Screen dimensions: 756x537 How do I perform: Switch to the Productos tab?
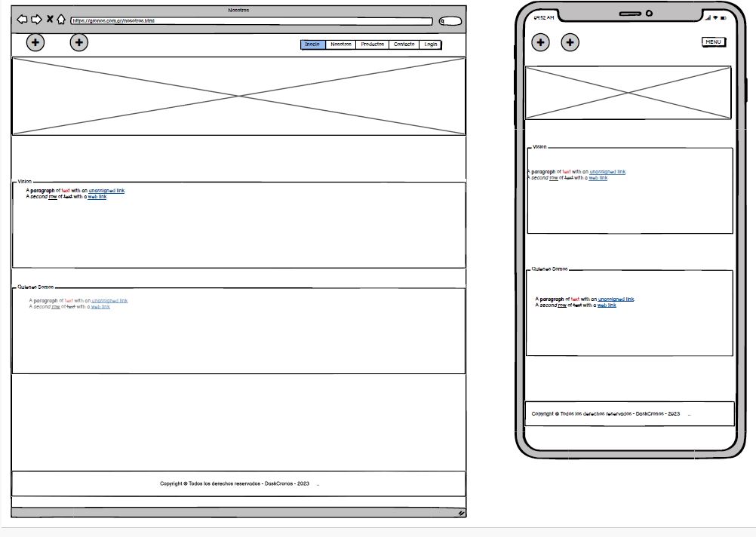[x=371, y=44]
